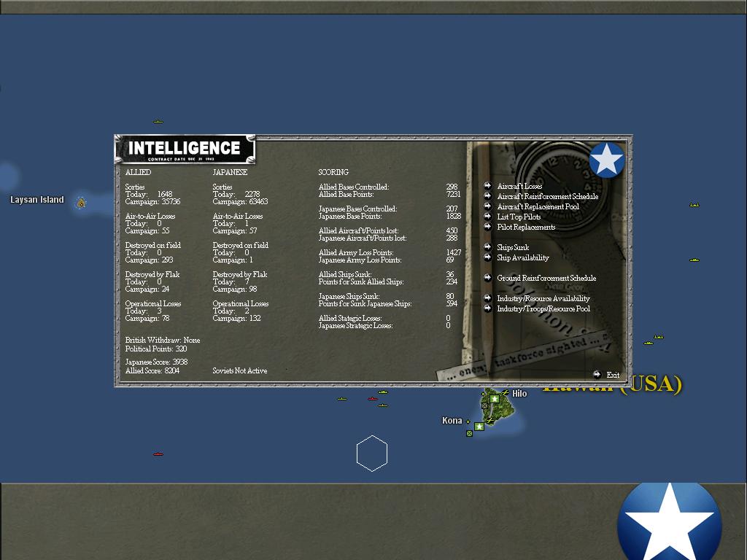Select the Kona base star marker
Image resolution: width=747 pixels, height=560 pixels.
(x=479, y=426)
